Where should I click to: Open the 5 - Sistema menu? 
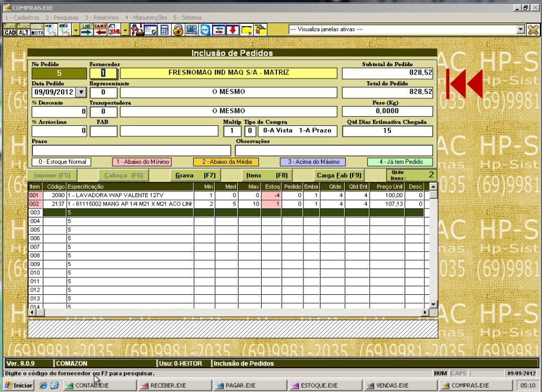187,18
